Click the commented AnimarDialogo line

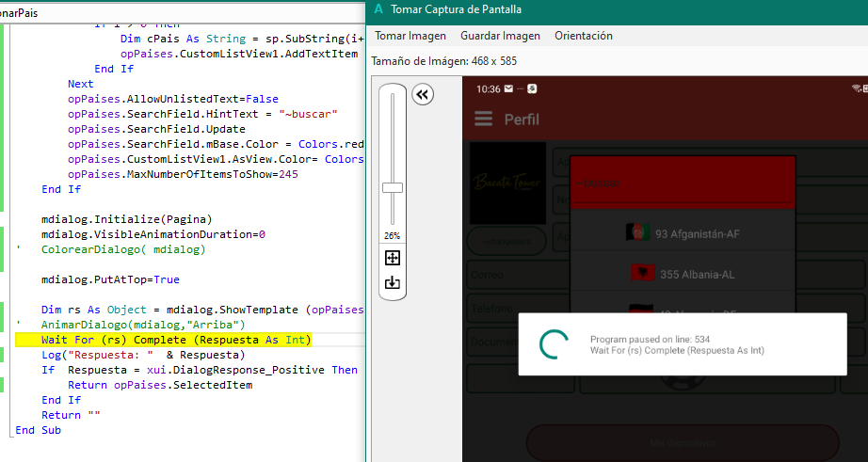[x=143, y=325]
